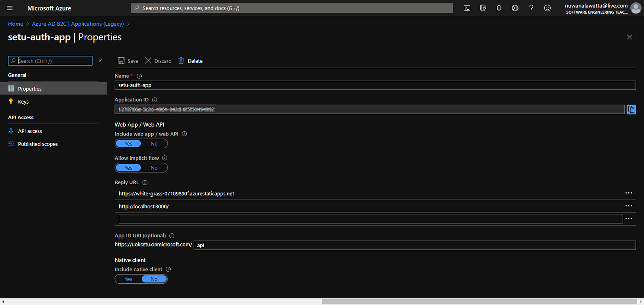
Task: Click info icon next to Include native client
Action: [x=168, y=270]
